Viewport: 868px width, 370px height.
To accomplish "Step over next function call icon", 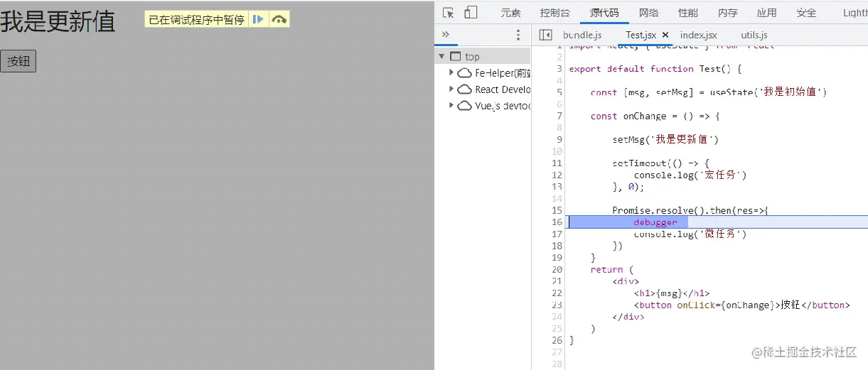I will [x=279, y=20].
